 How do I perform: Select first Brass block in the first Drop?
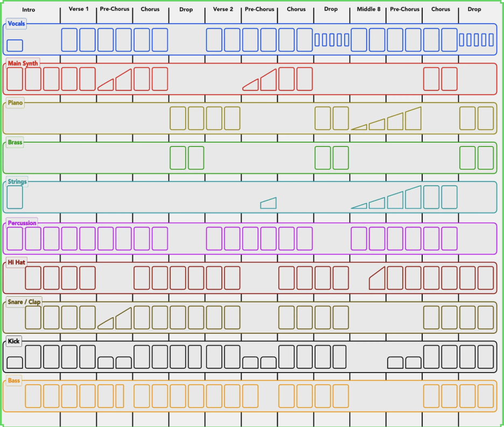178,158
